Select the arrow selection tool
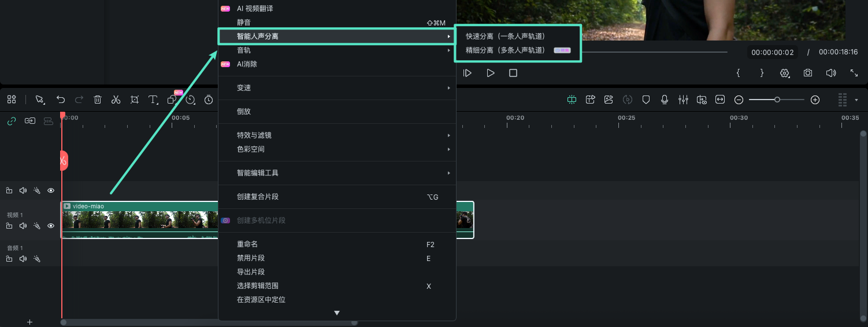The width and height of the screenshot is (868, 327). 40,100
